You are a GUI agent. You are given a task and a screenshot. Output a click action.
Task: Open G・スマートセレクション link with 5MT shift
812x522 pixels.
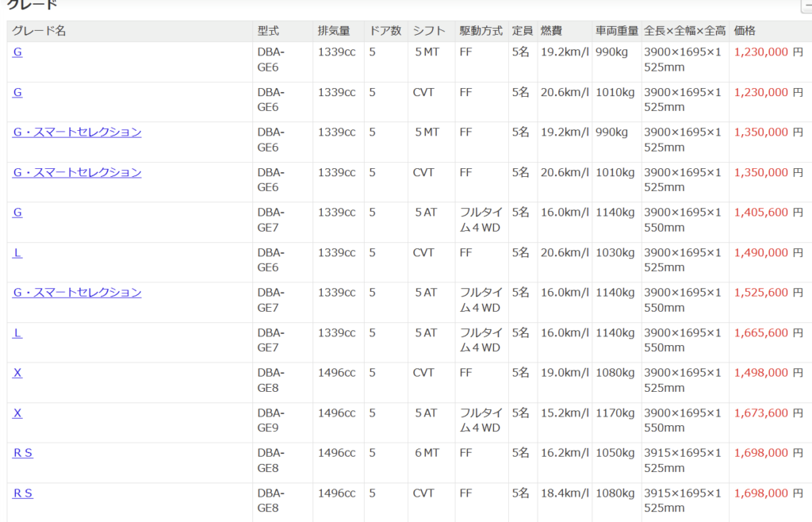pos(77,132)
